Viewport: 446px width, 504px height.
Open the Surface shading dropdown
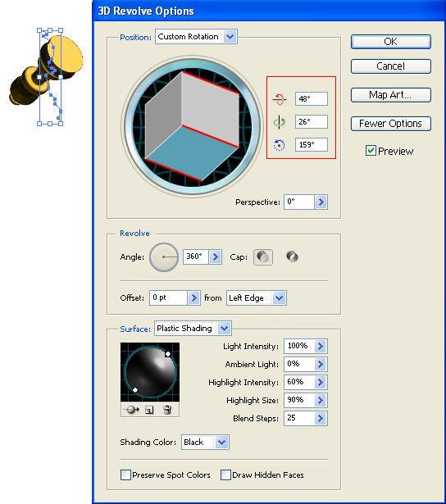pos(224,329)
